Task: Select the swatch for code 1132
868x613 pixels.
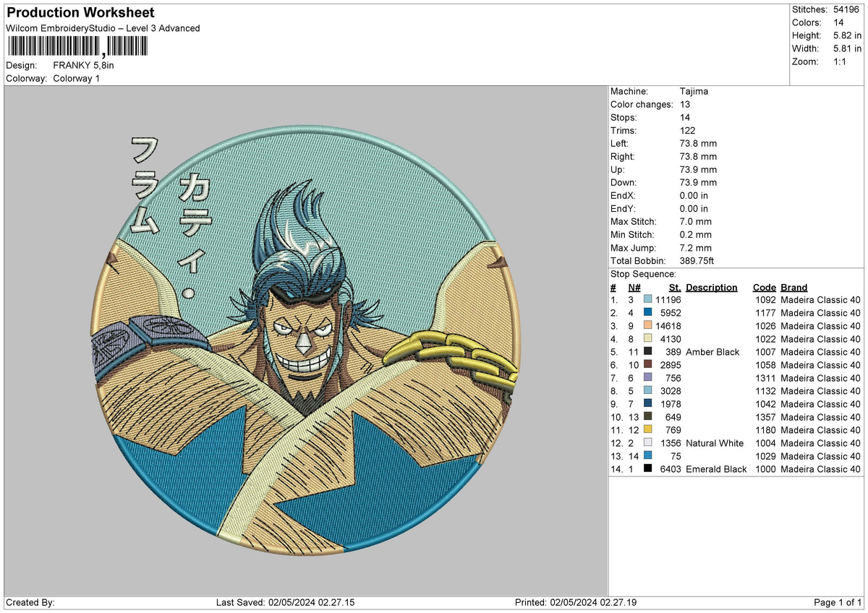Action: [x=647, y=391]
